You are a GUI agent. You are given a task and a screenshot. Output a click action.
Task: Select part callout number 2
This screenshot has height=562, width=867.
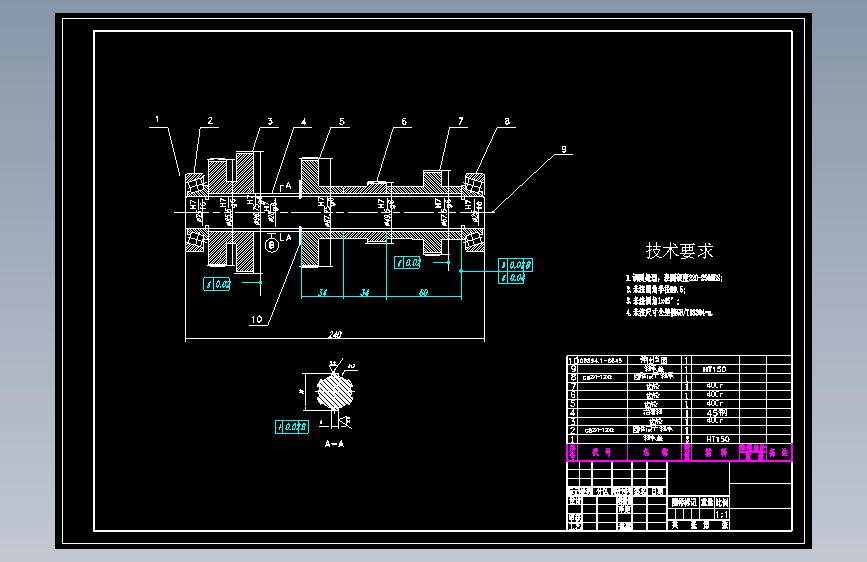pos(210,121)
